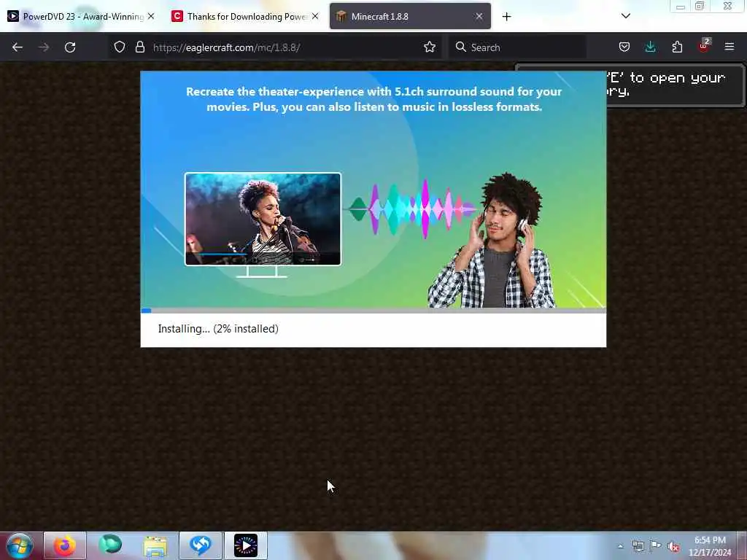The width and height of the screenshot is (747, 560).
Task: Go back to the previous page
Action: pyautogui.click(x=18, y=47)
